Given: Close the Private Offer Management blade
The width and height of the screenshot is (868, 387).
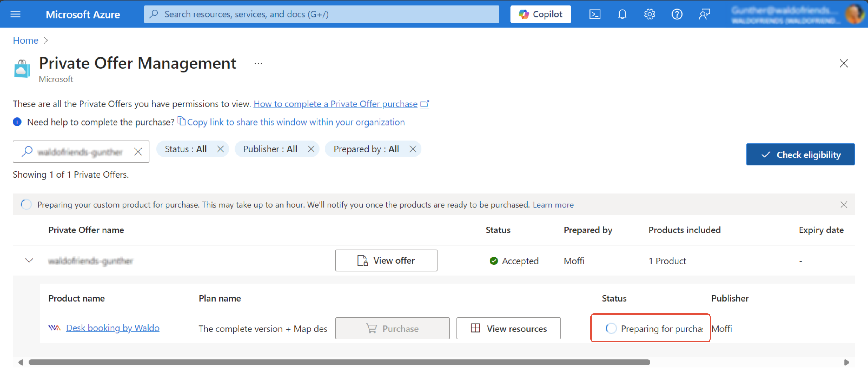Looking at the screenshot, I should (x=843, y=63).
